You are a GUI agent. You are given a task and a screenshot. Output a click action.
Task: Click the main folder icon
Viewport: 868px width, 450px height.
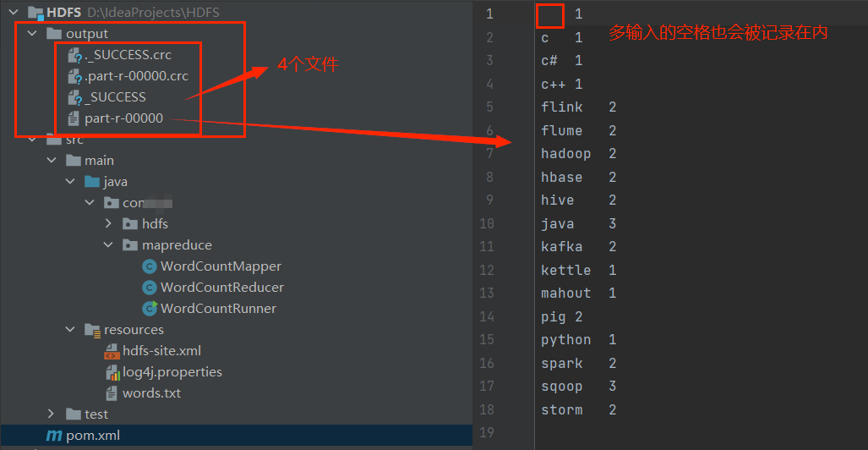pyautogui.click(x=73, y=161)
